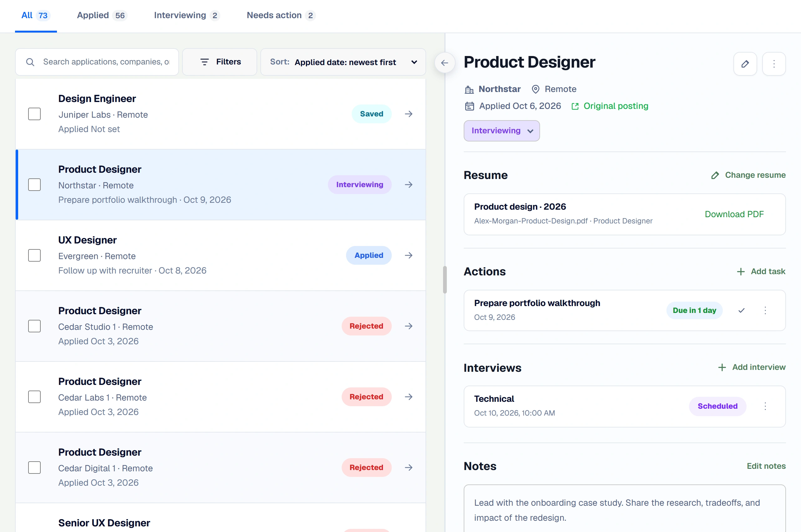Check the Design Engineer checkbox
The height and width of the screenshot is (532, 801).
click(34, 114)
